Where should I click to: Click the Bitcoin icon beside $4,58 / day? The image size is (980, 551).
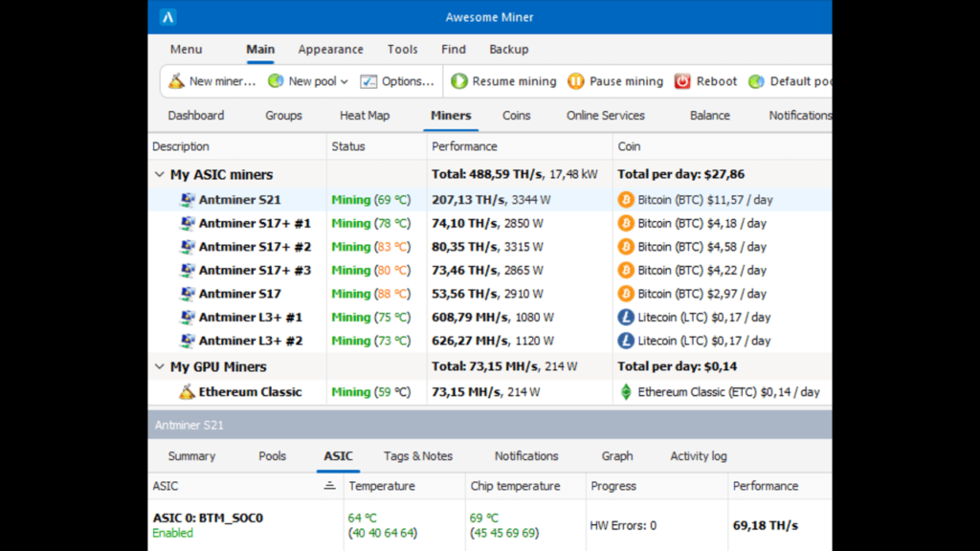(x=626, y=246)
